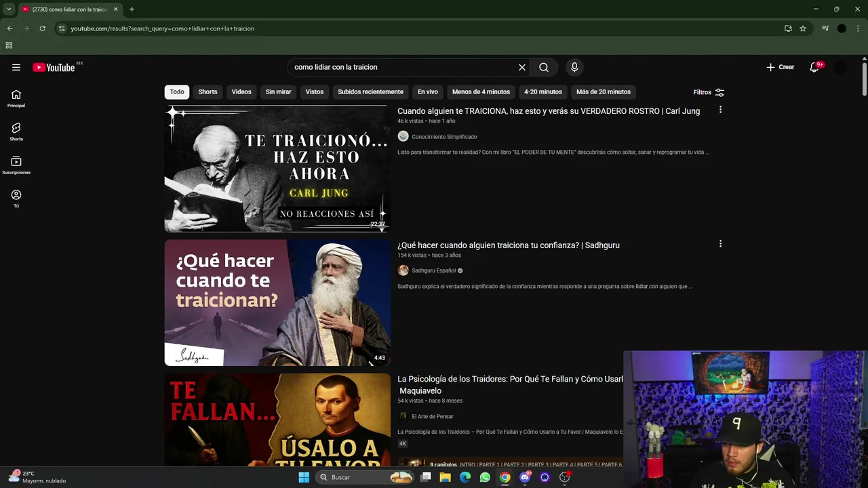Open the account avatar menu

pos(841,67)
